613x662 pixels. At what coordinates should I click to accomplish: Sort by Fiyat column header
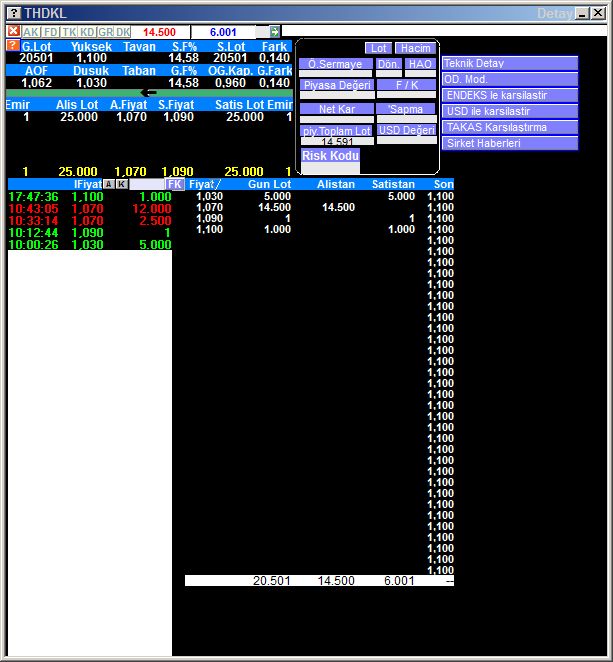[x=204, y=185]
